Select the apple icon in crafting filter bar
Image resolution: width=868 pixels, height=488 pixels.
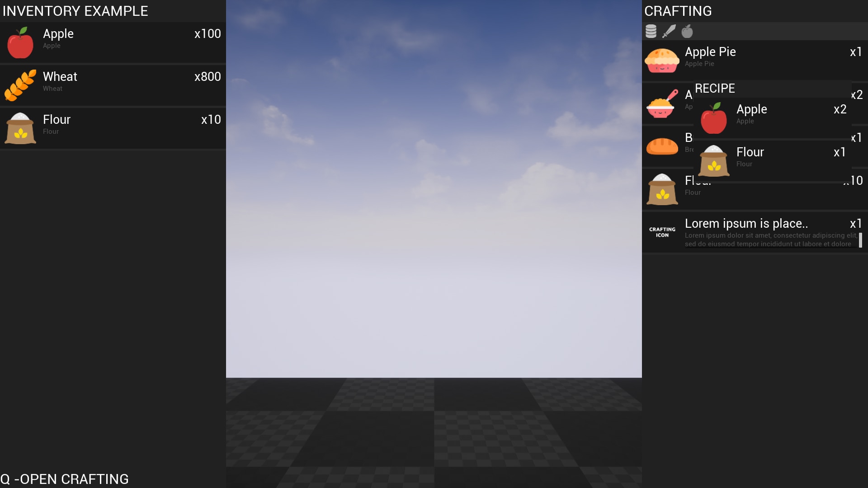pyautogui.click(x=686, y=31)
